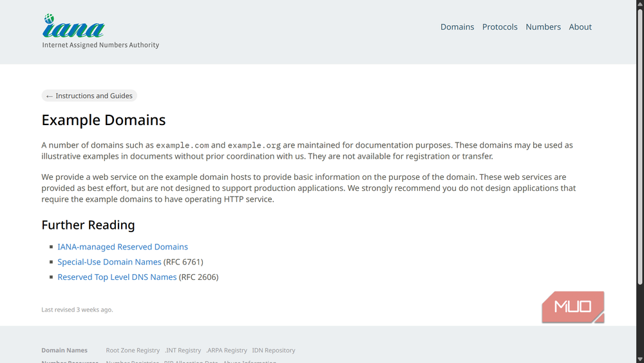Open Special-Use Domain Names link
644x363 pixels.
pos(109,262)
